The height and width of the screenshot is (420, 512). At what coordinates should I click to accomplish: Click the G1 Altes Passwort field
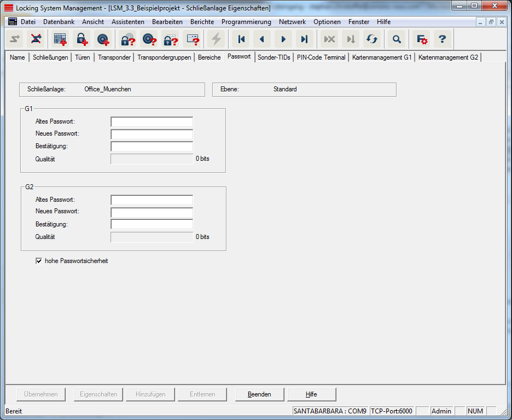152,121
